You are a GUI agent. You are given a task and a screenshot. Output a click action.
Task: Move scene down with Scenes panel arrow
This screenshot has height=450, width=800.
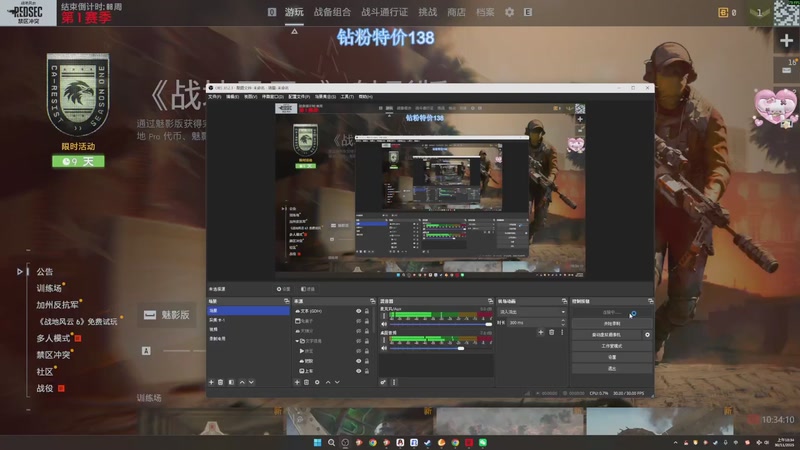pos(251,382)
